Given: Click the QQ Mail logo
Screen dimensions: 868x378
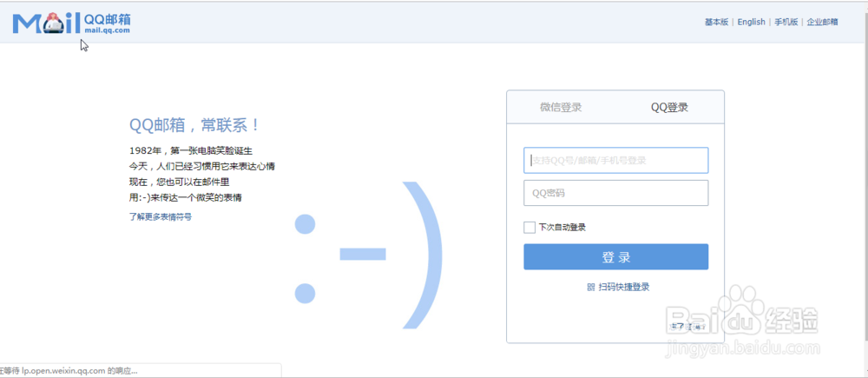Looking at the screenshot, I should point(72,23).
